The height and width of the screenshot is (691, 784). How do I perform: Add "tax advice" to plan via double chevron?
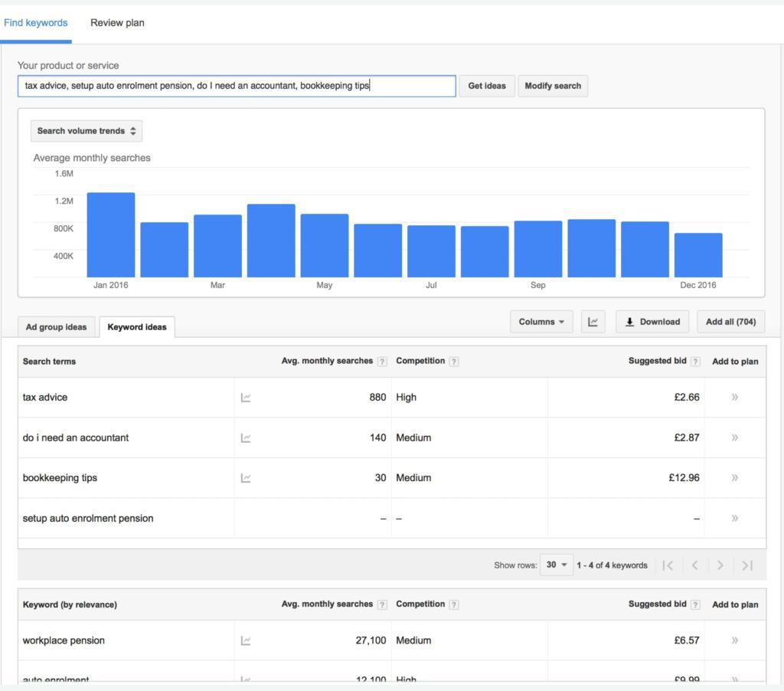pos(735,397)
